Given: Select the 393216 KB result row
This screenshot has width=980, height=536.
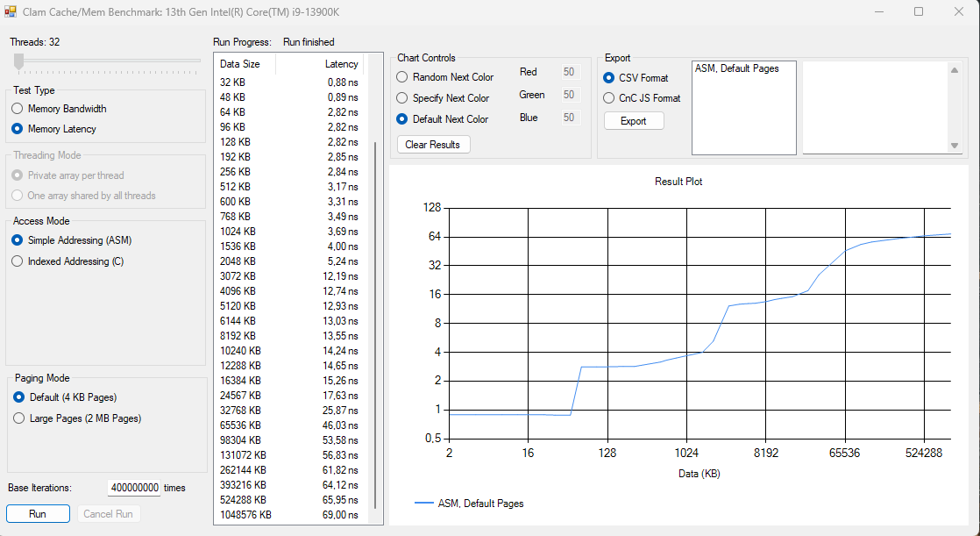Looking at the screenshot, I should pyautogui.click(x=289, y=485).
